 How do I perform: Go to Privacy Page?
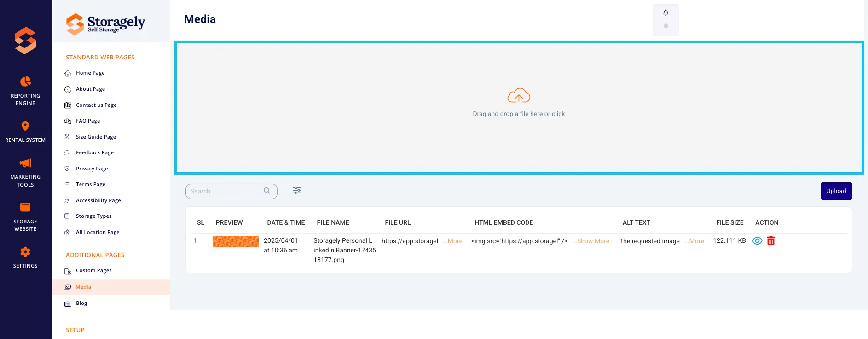tap(92, 169)
